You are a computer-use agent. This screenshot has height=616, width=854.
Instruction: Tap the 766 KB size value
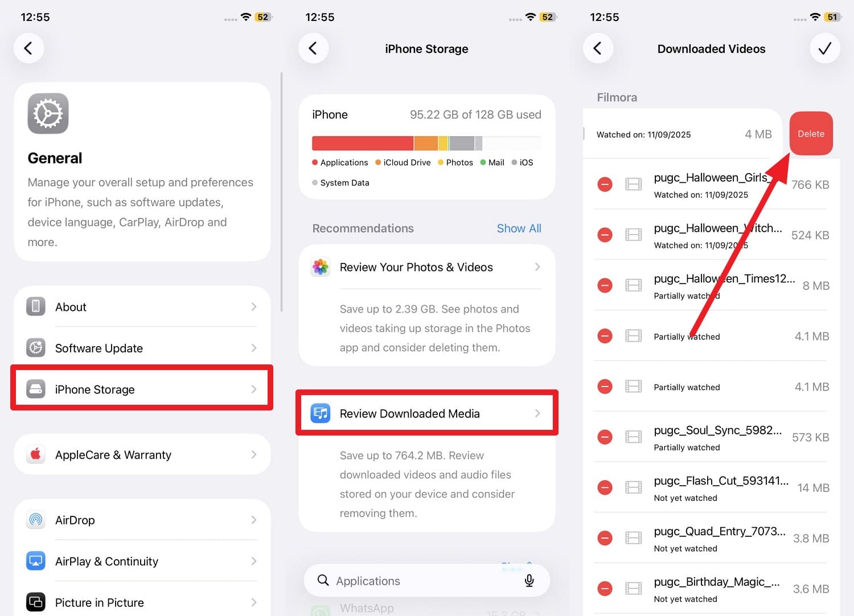tap(810, 184)
